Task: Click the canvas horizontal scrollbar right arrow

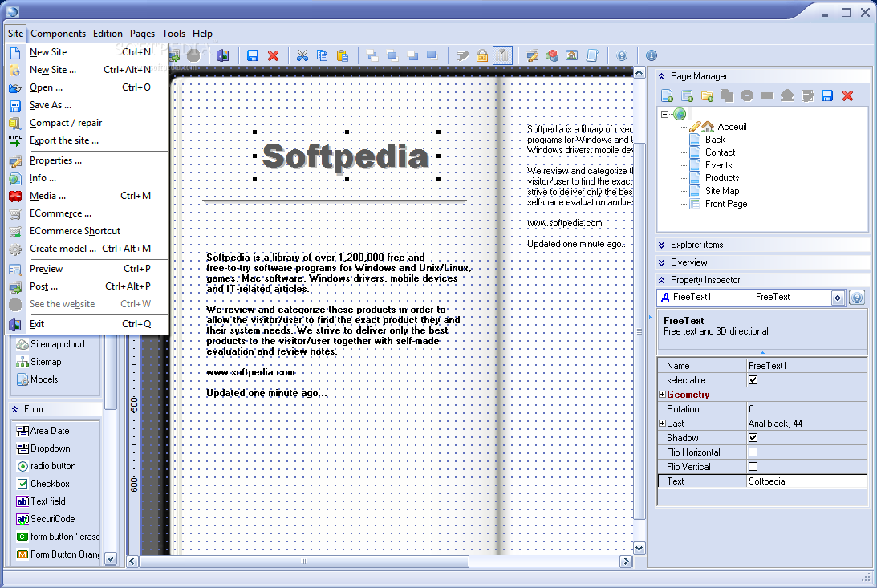Action: point(626,562)
